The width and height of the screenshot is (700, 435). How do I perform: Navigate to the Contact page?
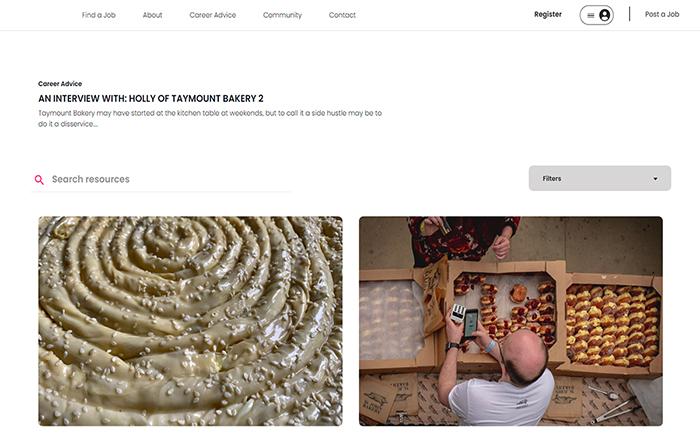342,15
